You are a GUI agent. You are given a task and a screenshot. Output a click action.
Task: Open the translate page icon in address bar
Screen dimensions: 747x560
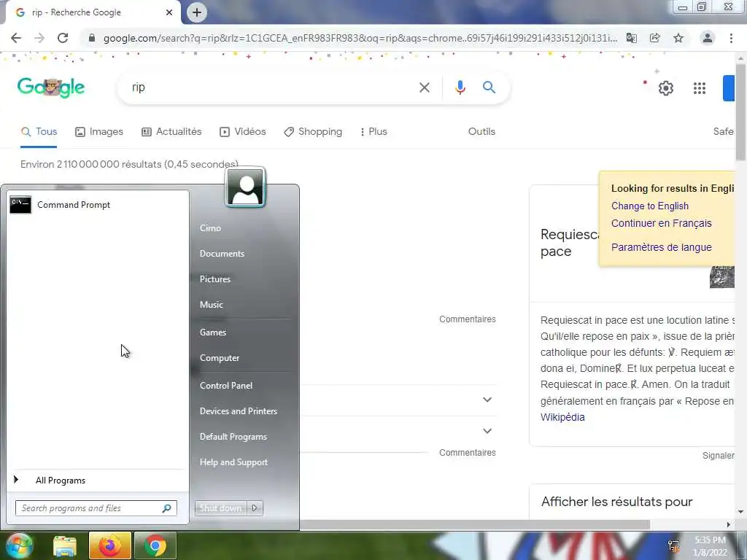(632, 38)
